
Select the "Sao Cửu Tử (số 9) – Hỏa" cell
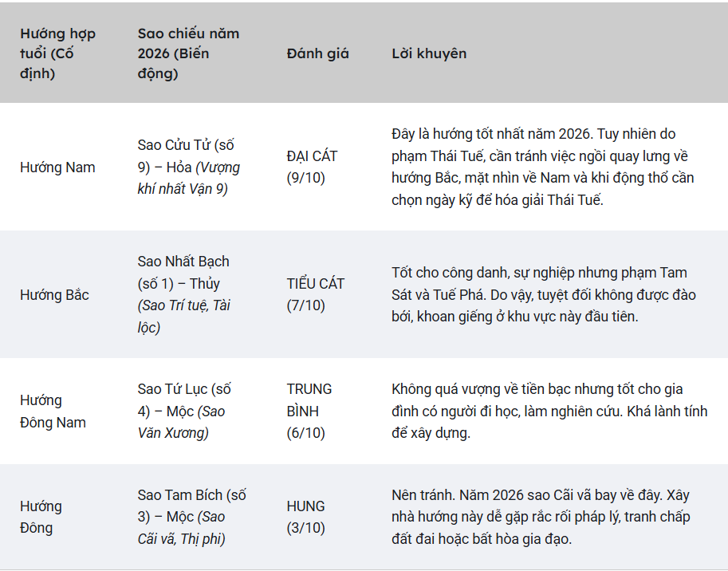pyautogui.click(x=188, y=167)
